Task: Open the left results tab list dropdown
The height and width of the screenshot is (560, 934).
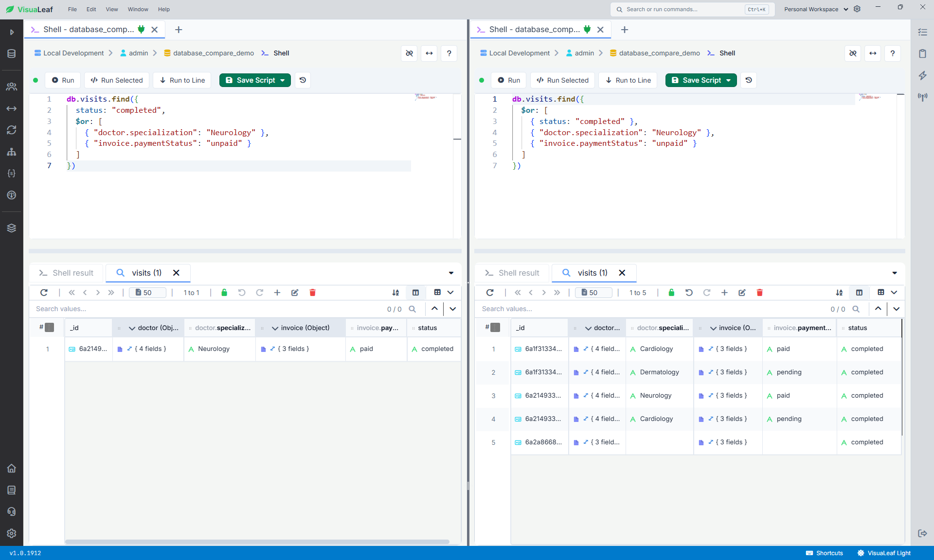Action: pyautogui.click(x=451, y=273)
